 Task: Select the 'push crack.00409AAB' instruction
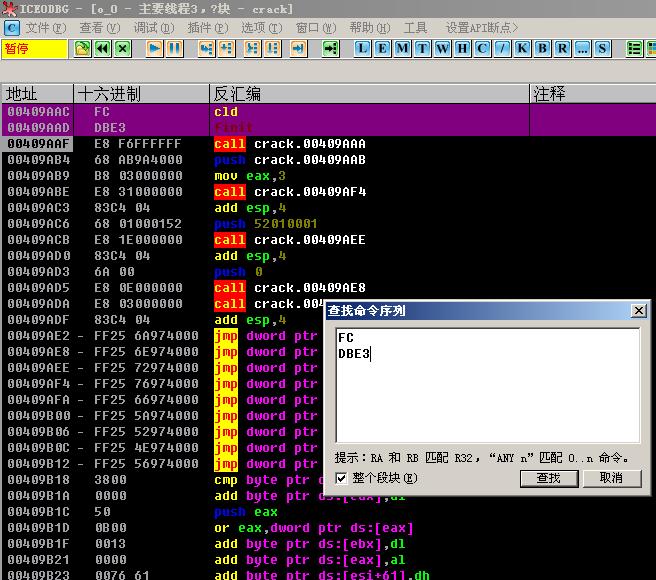290,159
